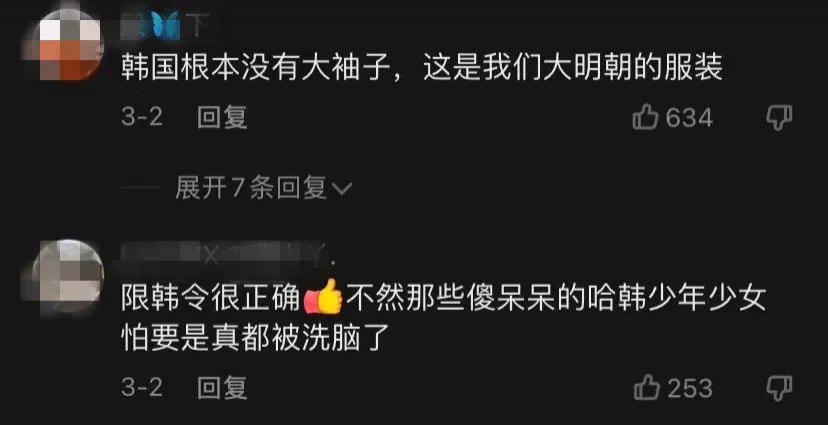Click the chevron beside 展开7条回复
The height and width of the screenshot is (425, 828).
(343, 188)
